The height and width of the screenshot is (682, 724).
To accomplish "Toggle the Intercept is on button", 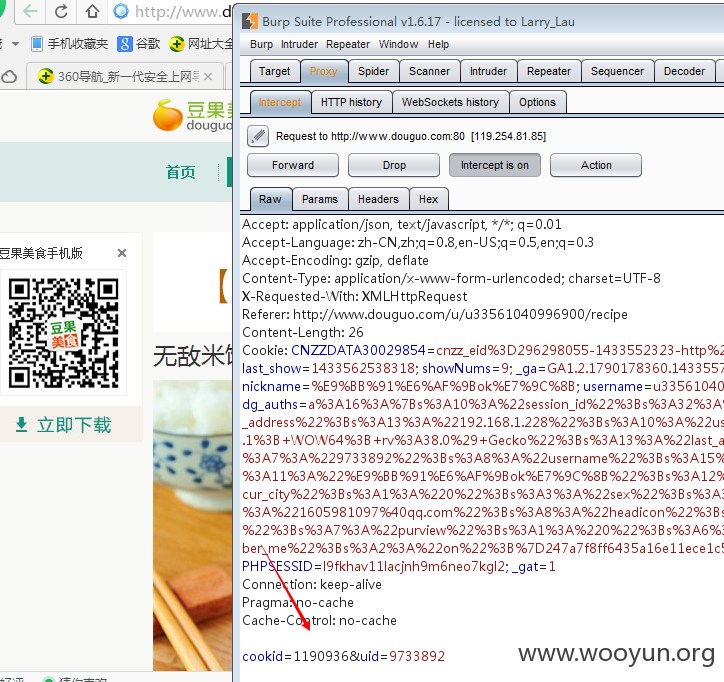I will (495, 165).
